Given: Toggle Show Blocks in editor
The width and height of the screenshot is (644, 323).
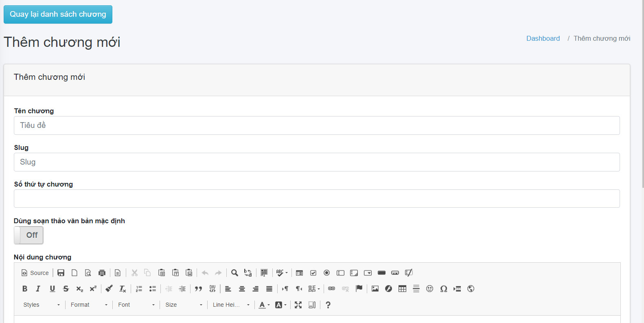Looking at the screenshot, I should (x=312, y=305).
